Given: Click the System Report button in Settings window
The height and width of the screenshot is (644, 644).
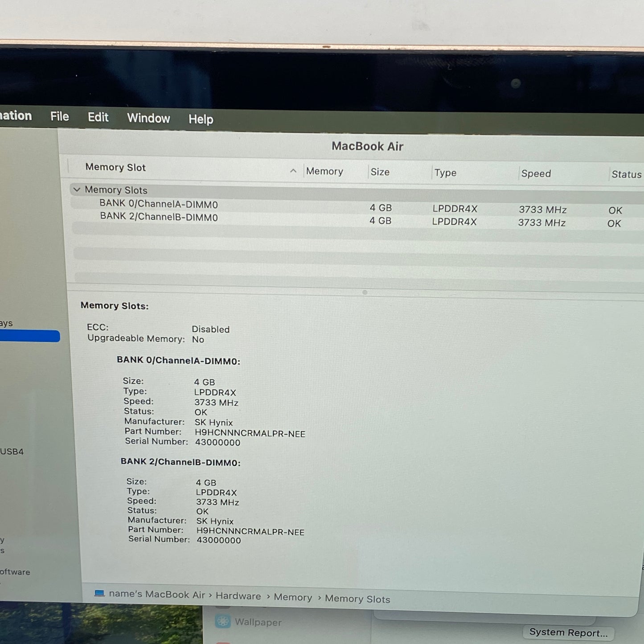Looking at the screenshot, I should coord(568,632).
